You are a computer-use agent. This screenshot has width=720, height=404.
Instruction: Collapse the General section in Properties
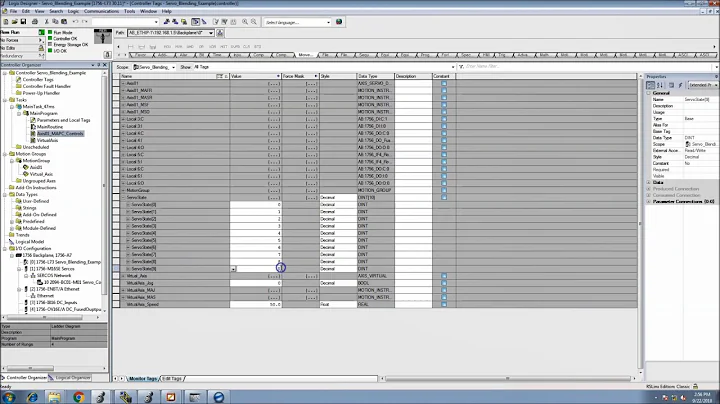point(648,93)
